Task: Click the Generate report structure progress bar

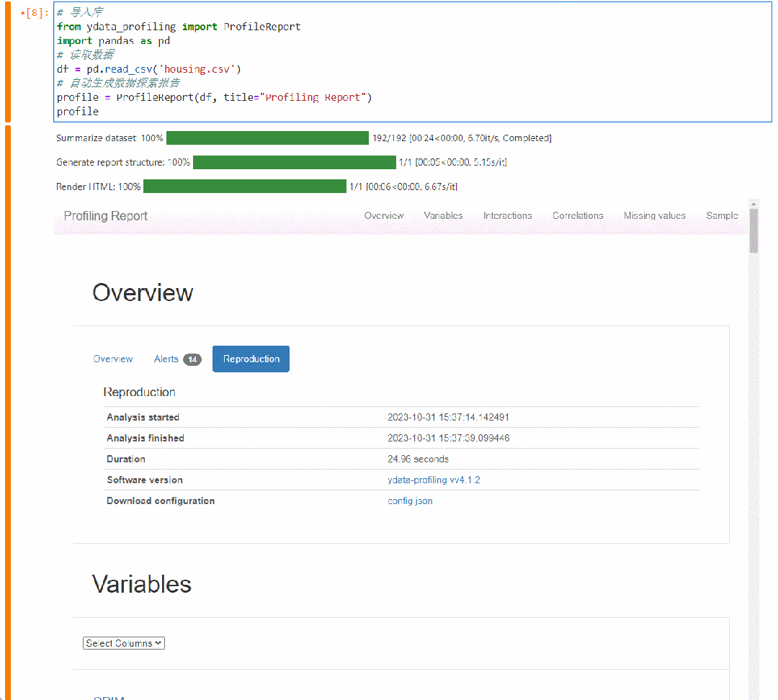Action: tap(294, 162)
